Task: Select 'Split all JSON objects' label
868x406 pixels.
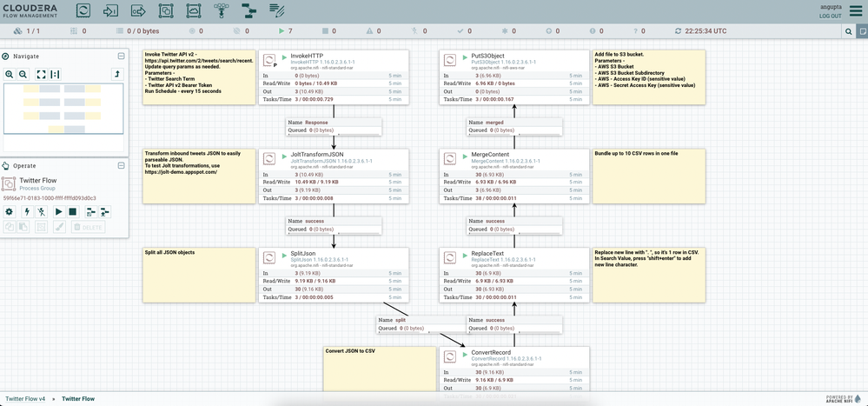Action: point(199,275)
